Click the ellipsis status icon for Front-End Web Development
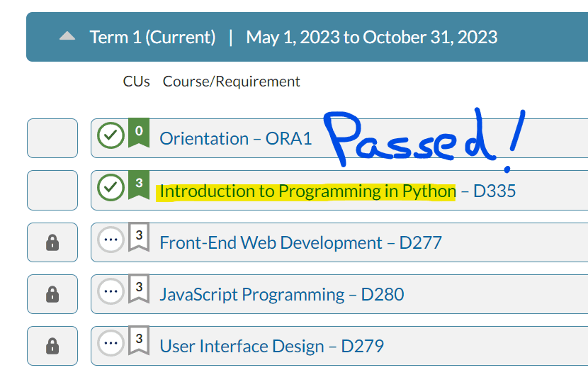Screen dimensions: 588x387 pyautogui.click(x=111, y=240)
